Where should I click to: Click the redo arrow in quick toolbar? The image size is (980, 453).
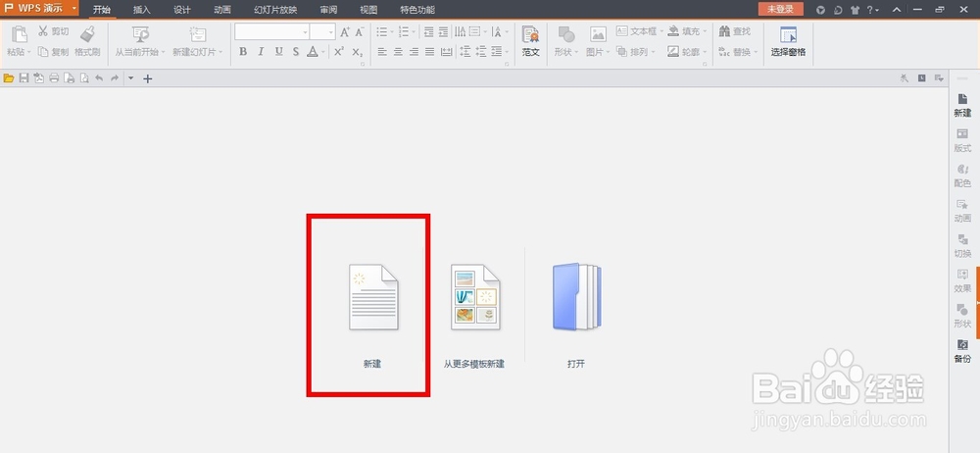click(115, 78)
